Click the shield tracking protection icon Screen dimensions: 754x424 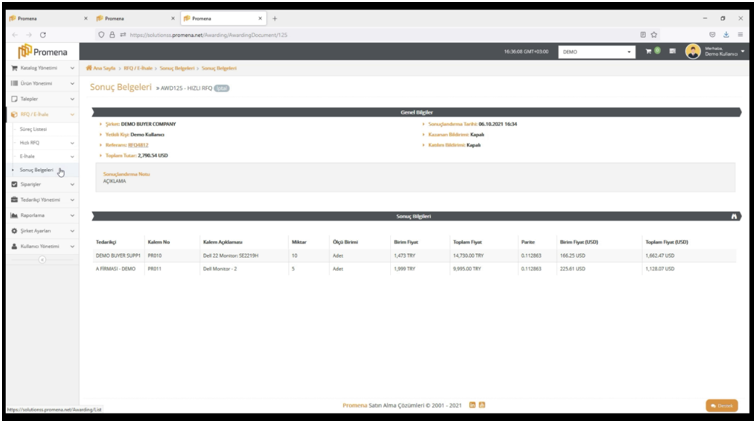[x=101, y=35]
